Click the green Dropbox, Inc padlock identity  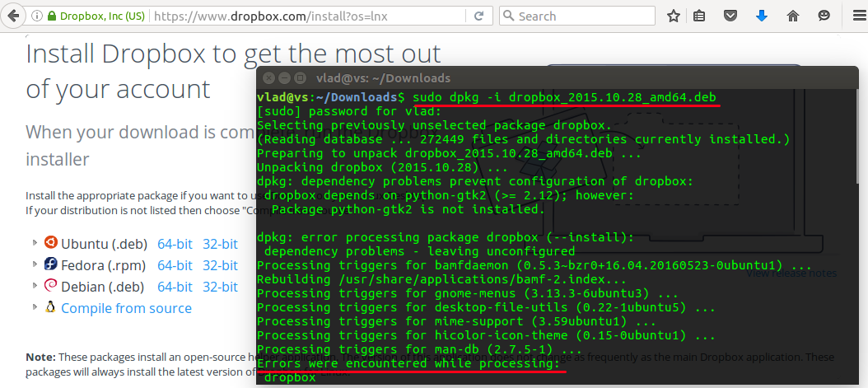[x=96, y=16]
